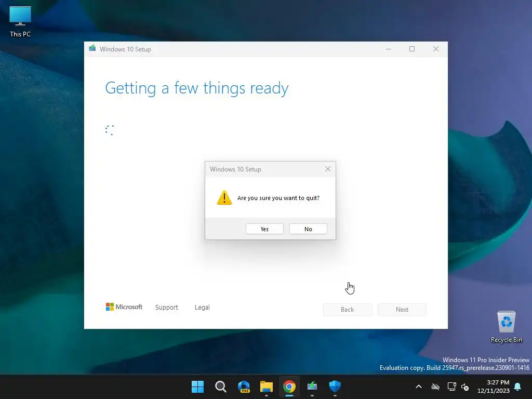Minimize the Windows 10 Setup window

[x=389, y=49]
